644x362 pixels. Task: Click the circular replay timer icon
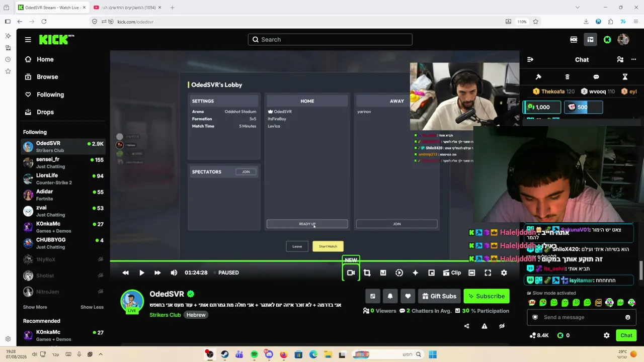click(399, 273)
